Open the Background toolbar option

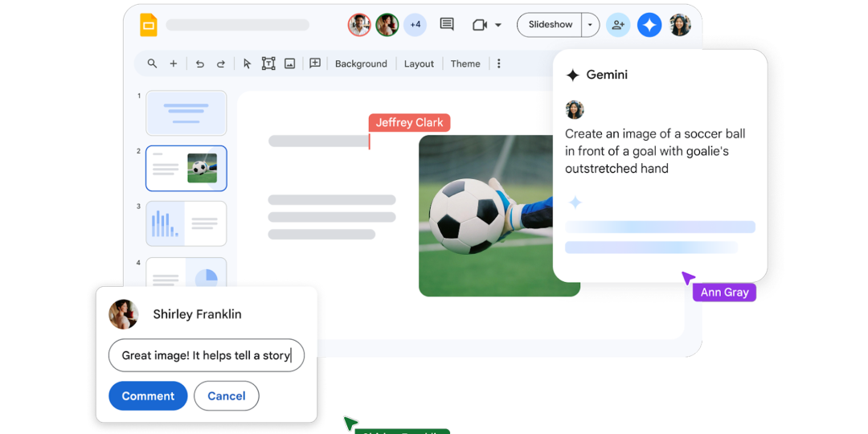click(361, 63)
